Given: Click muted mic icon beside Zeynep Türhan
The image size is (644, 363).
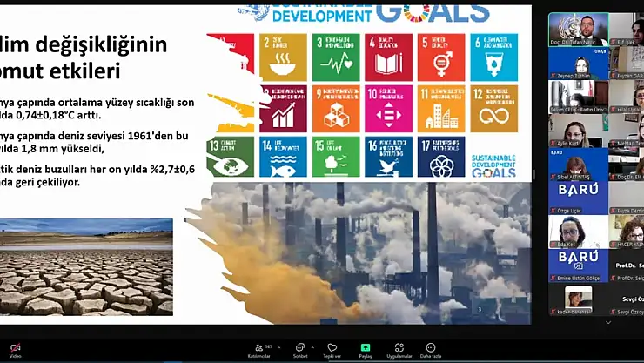Looking at the screenshot, I should click(x=553, y=76).
